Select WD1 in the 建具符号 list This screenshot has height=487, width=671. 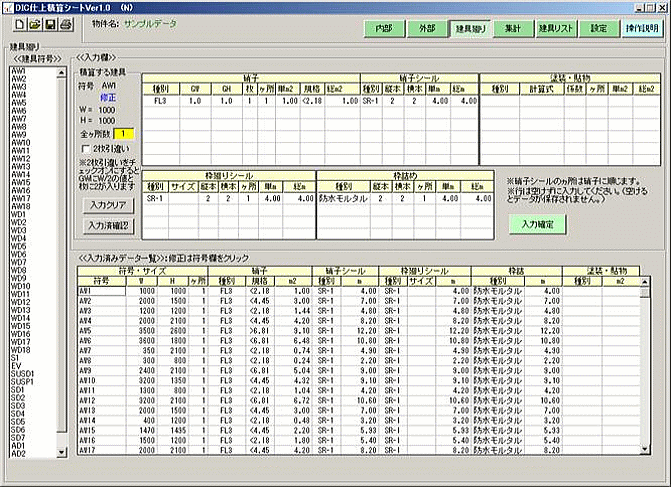pyautogui.click(x=18, y=214)
